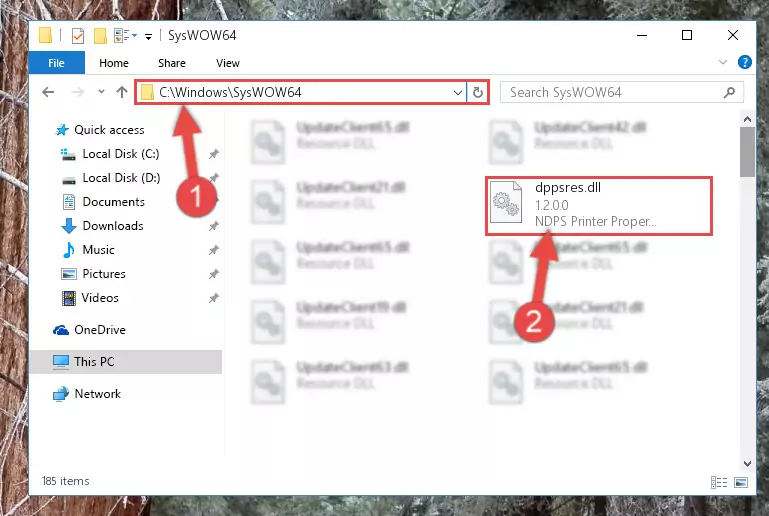Click the pin icon next to Music
Viewport: 769px width, 516px height.
[x=213, y=250]
